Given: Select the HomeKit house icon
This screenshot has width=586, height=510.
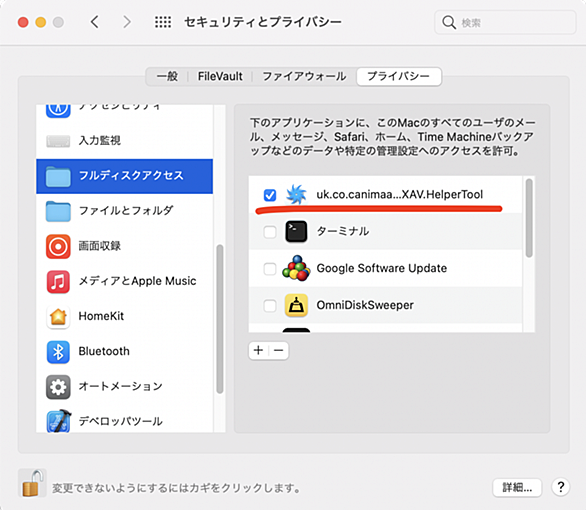Looking at the screenshot, I should pyautogui.click(x=58, y=316).
